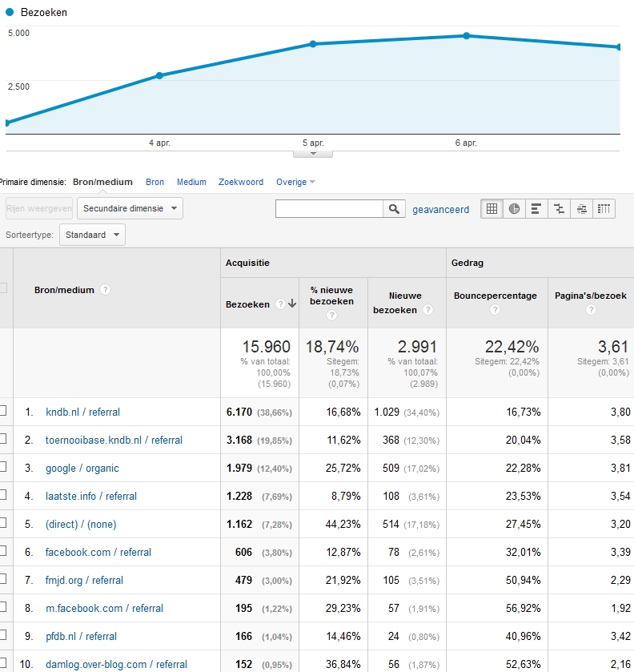The width and height of the screenshot is (634, 672).
Task: Click the magnifier search button
Action: pyautogui.click(x=394, y=209)
